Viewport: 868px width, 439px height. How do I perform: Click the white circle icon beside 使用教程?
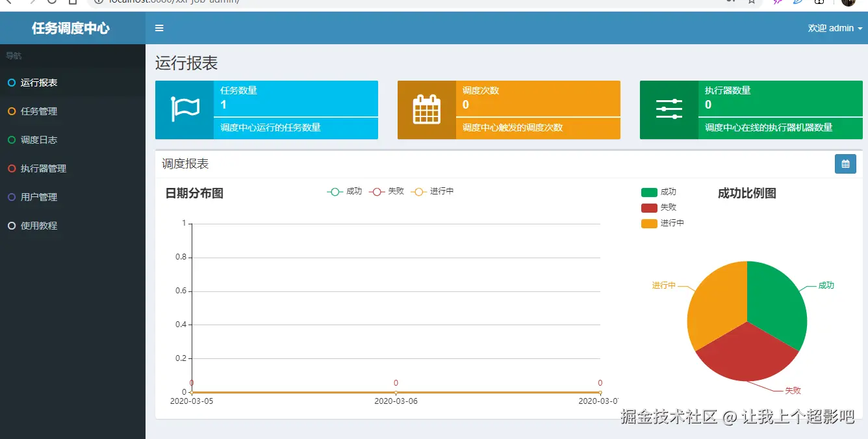tap(11, 226)
